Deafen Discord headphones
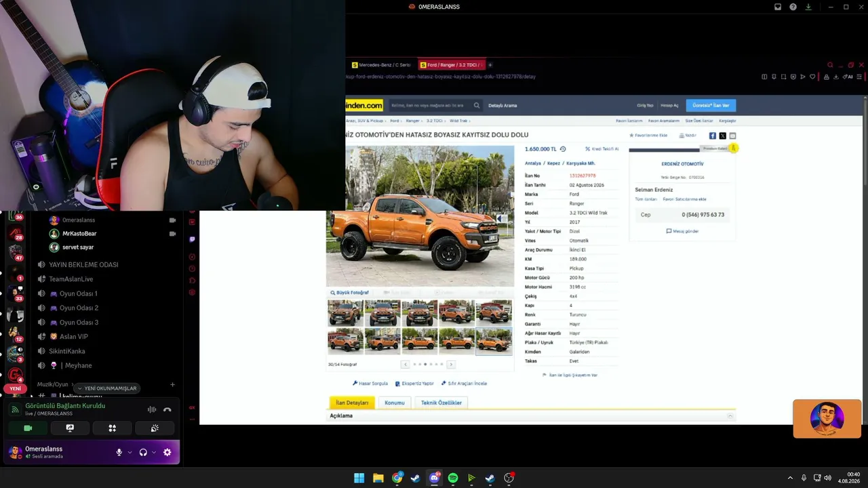868x488 pixels. tap(143, 452)
